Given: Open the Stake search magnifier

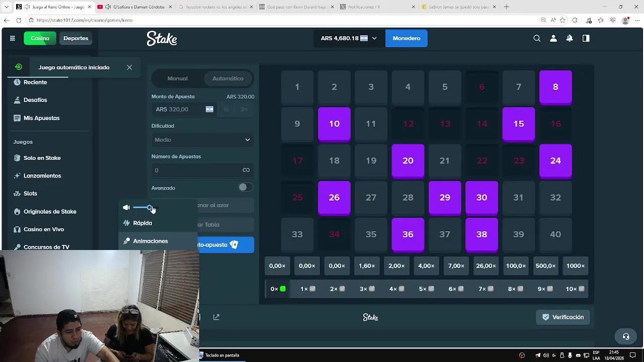Looking at the screenshot, I should click(537, 38).
